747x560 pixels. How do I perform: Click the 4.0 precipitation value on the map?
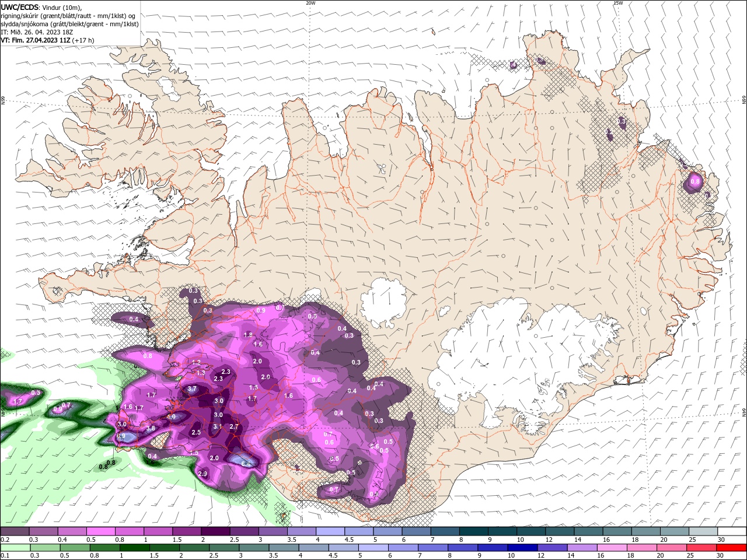coord(171,417)
